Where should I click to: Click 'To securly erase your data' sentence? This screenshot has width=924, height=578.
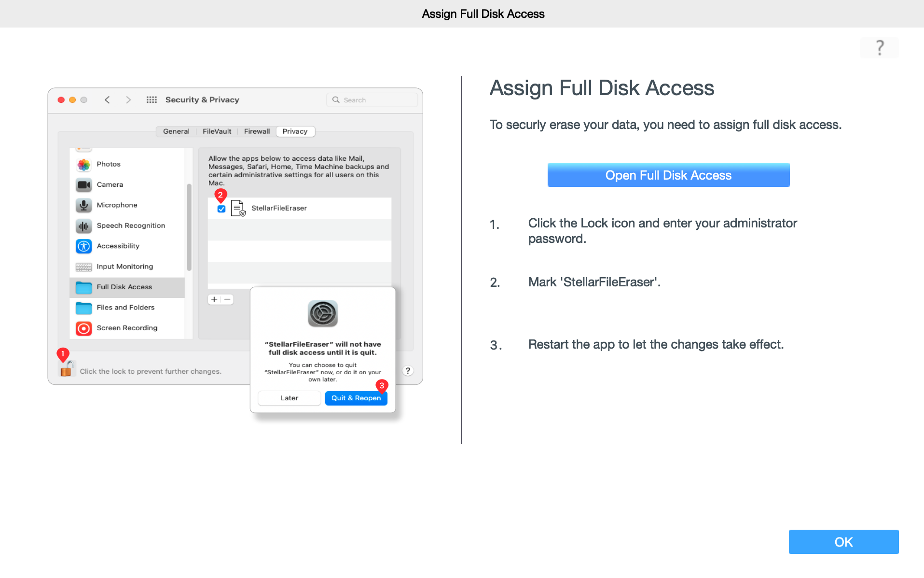point(665,125)
